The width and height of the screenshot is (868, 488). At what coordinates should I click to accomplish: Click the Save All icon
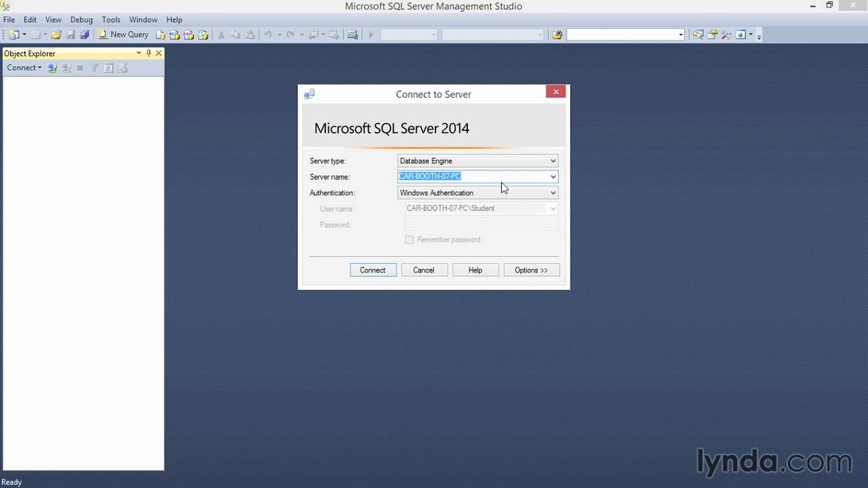point(84,34)
